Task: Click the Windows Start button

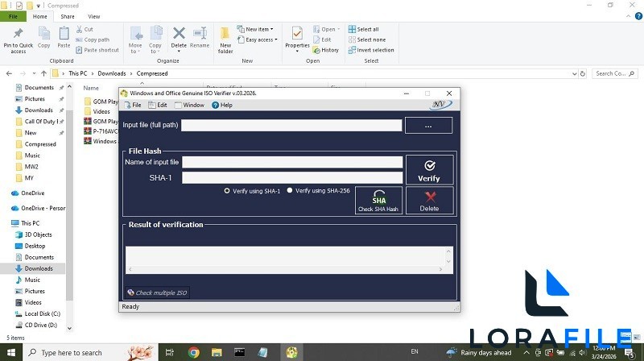Action: point(11,352)
